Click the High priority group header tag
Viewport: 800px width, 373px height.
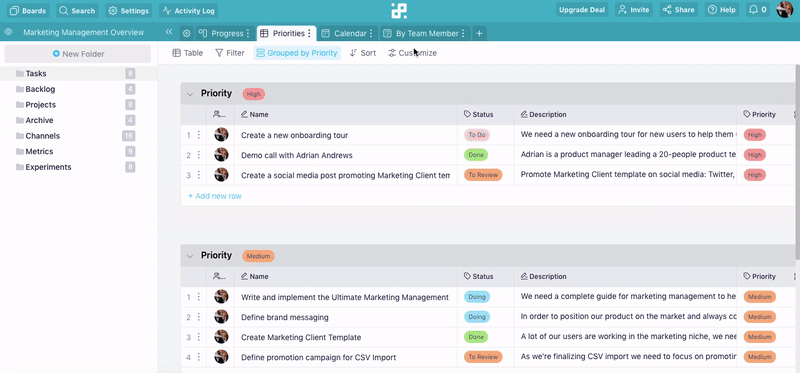(x=254, y=94)
